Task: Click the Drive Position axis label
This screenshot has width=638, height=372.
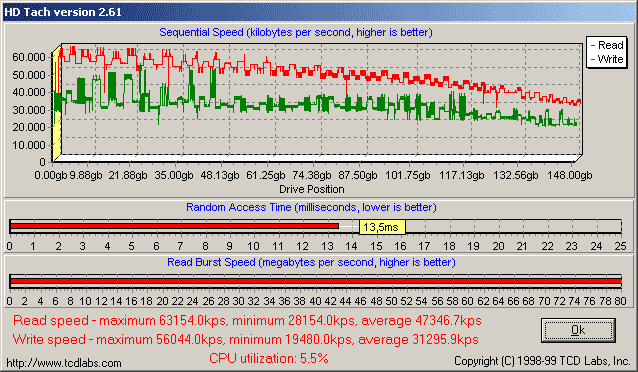Action: click(312, 189)
